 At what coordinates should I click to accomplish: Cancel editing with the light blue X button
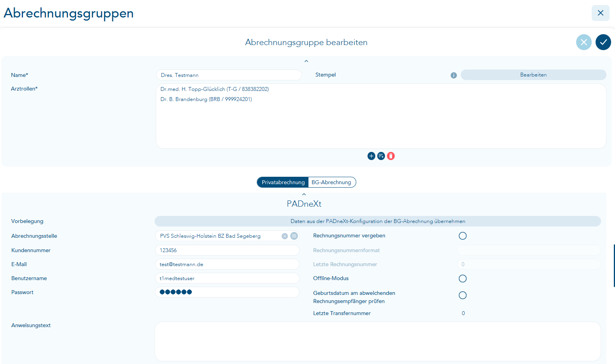click(x=584, y=42)
